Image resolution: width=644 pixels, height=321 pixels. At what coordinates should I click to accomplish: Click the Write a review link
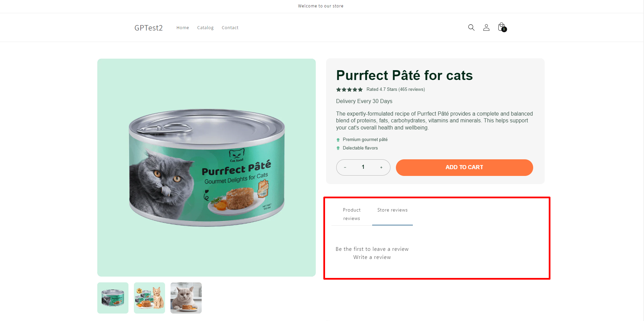click(x=372, y=257)
